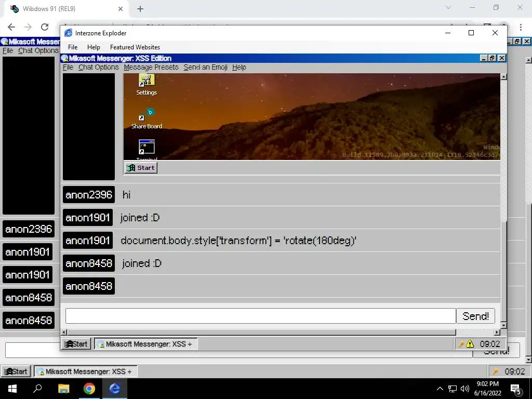Open File menu in Interzone Exploder
Viewport: 532px width, 399px height.
pos(73,47)
